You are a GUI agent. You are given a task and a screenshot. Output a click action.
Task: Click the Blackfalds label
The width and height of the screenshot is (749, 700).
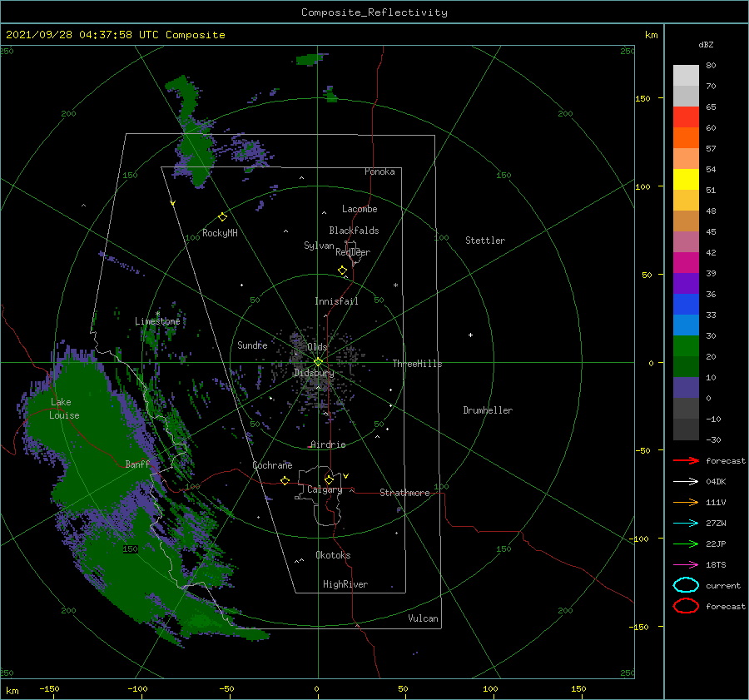(x=354, y=231)
